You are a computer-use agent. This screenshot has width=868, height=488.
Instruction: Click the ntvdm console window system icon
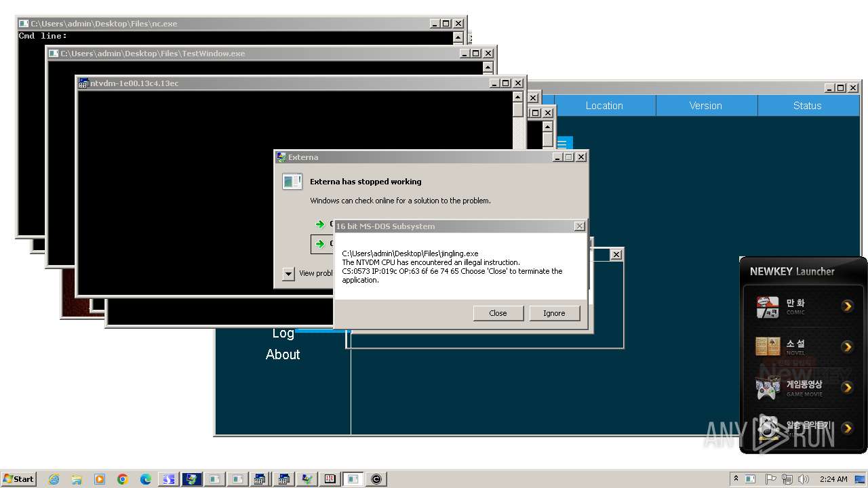click(83, 83)
